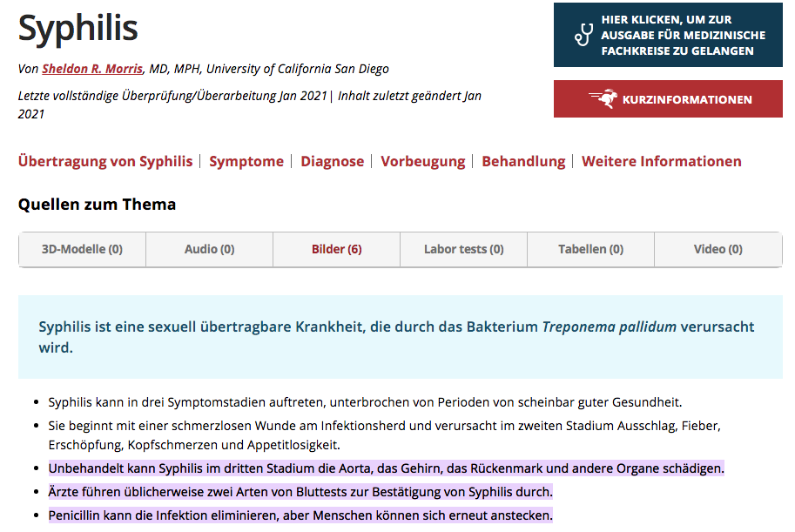Select the Labor tests (0) tab
795x532 pixels.
[463, 249]
